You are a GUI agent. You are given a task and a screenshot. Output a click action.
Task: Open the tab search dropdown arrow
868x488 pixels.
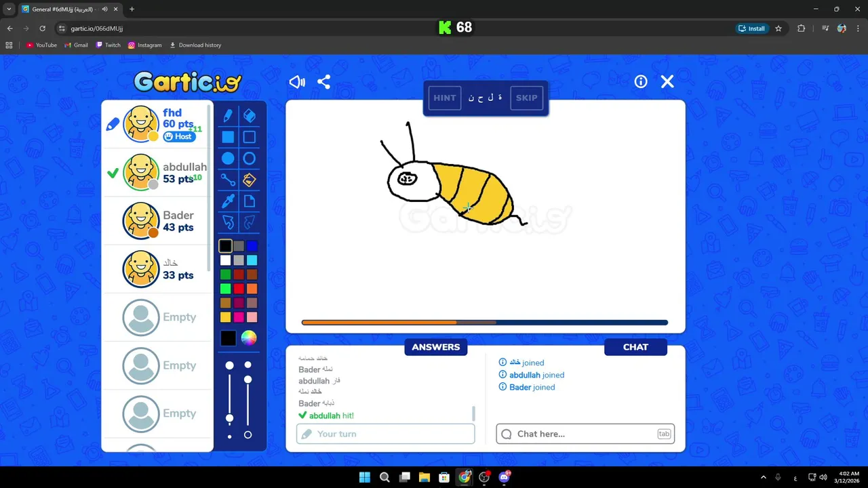click(x=9, y=9)
